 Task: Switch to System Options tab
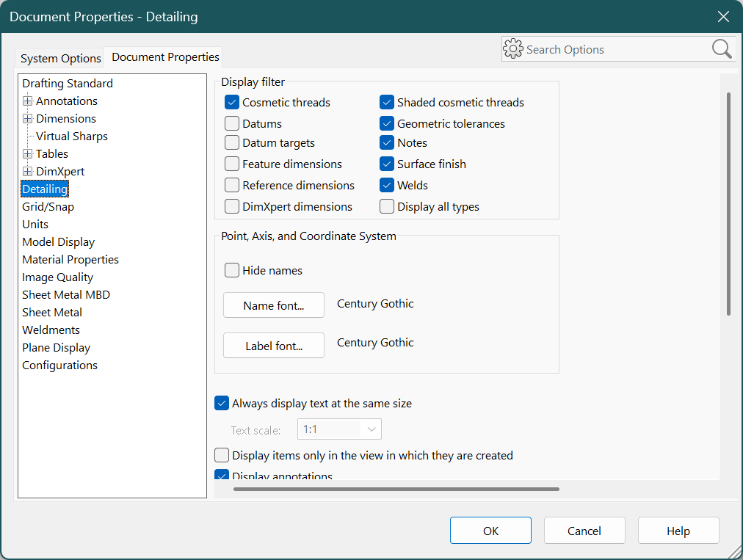point(60,58)
